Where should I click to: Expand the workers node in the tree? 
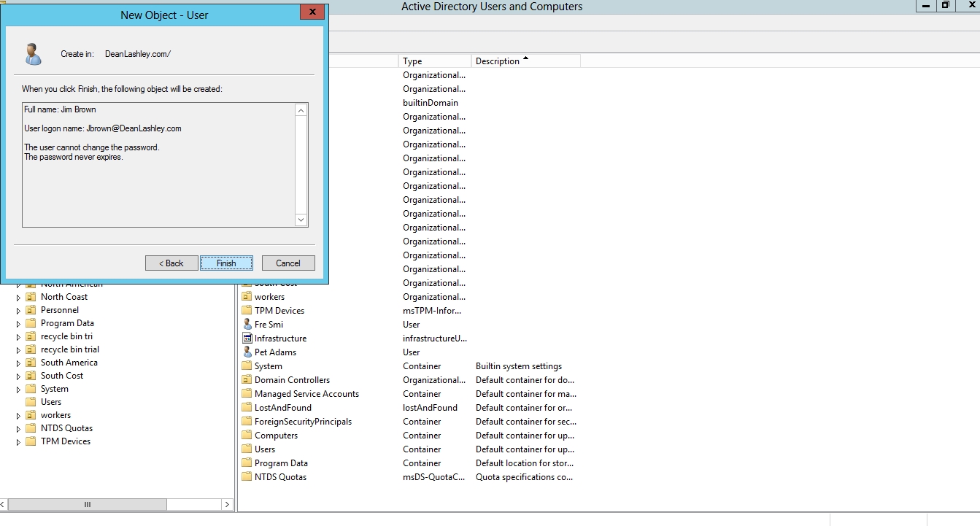point(19,416)
